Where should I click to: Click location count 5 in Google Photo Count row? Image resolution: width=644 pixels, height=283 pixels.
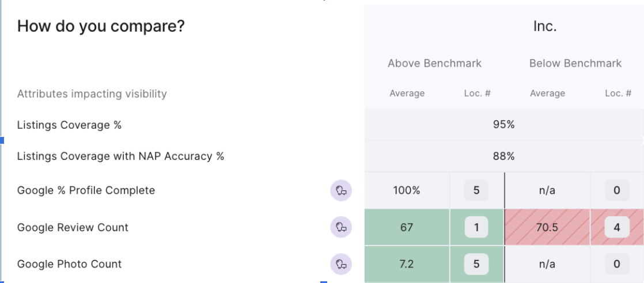(x=476, y=264)
